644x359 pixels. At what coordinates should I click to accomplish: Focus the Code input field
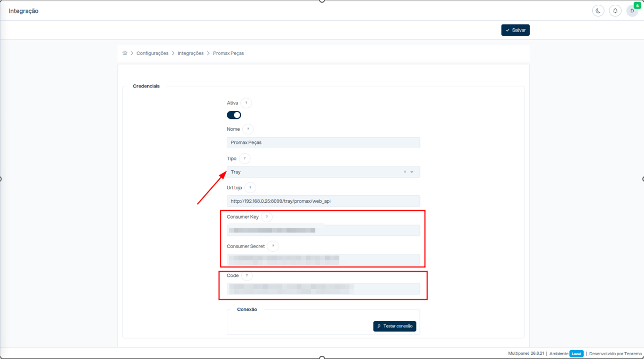click(323, 289)
